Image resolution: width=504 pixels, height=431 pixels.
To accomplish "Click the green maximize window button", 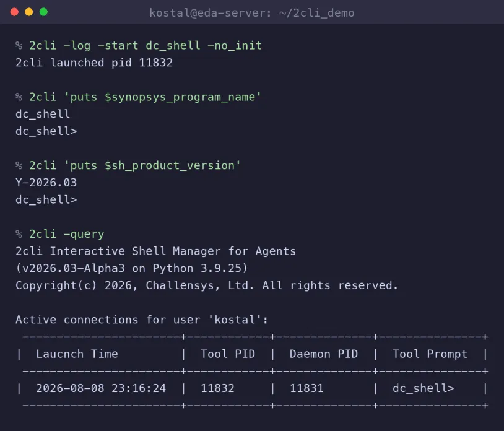I will click(x=43, y=12).
